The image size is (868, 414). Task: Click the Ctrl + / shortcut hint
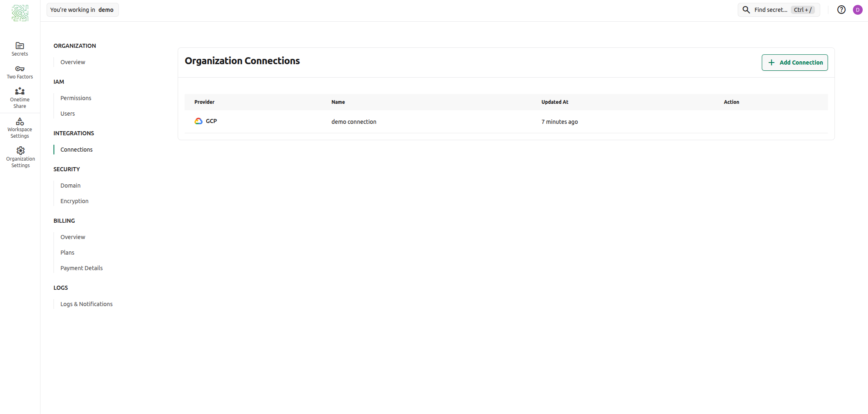[x=803, y=10]
